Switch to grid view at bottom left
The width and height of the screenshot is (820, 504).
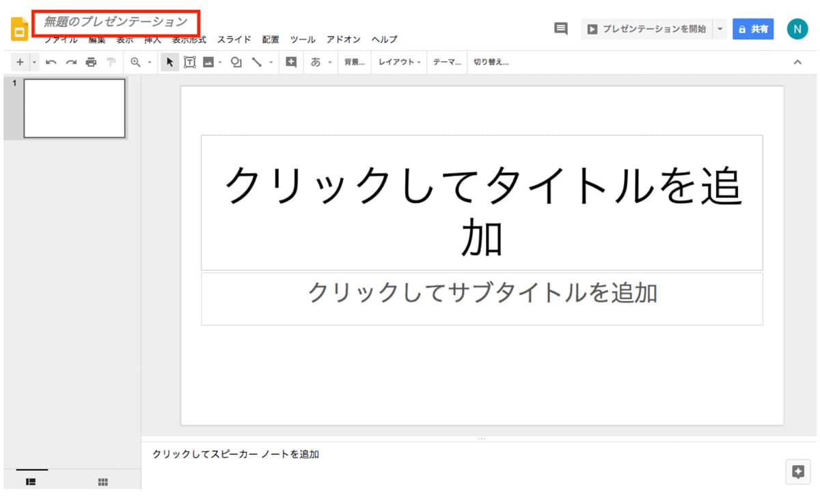[x=103, y=481]
